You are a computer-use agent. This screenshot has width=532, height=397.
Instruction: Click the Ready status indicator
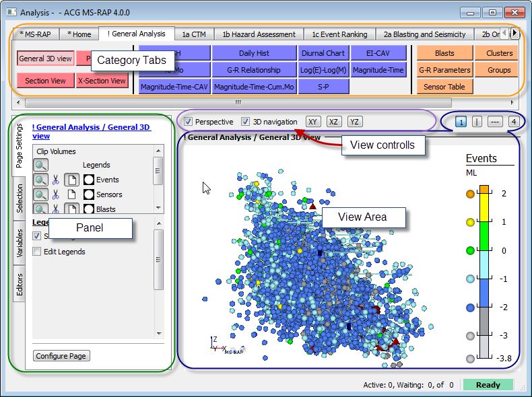click(488, 385)
